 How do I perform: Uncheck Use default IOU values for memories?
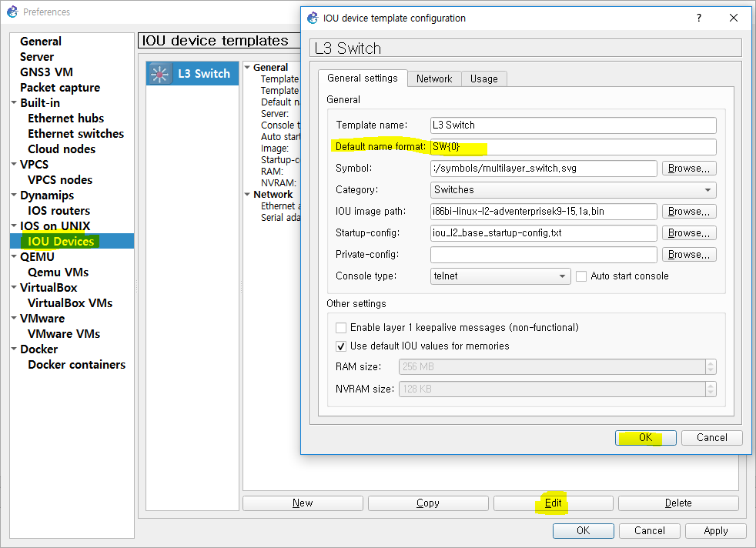[x=341, y=346]
